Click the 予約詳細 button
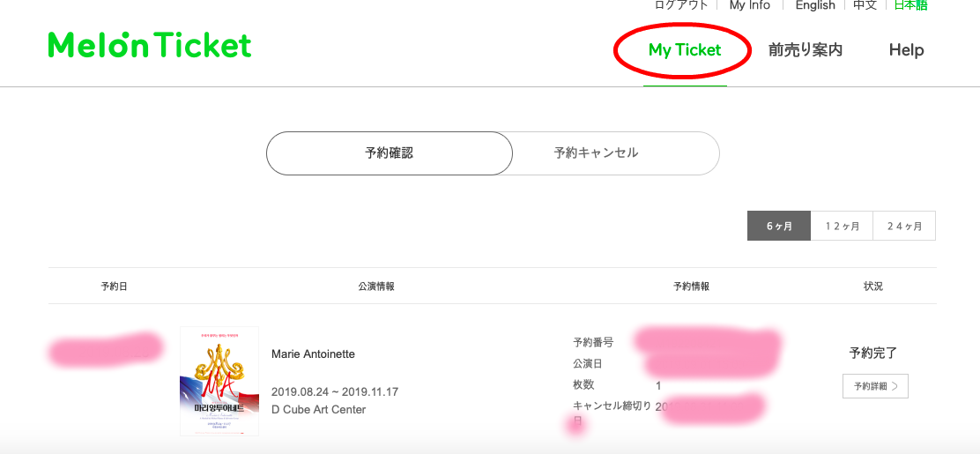The height and width of the screenshot is (454, 980). coord(875,386)
